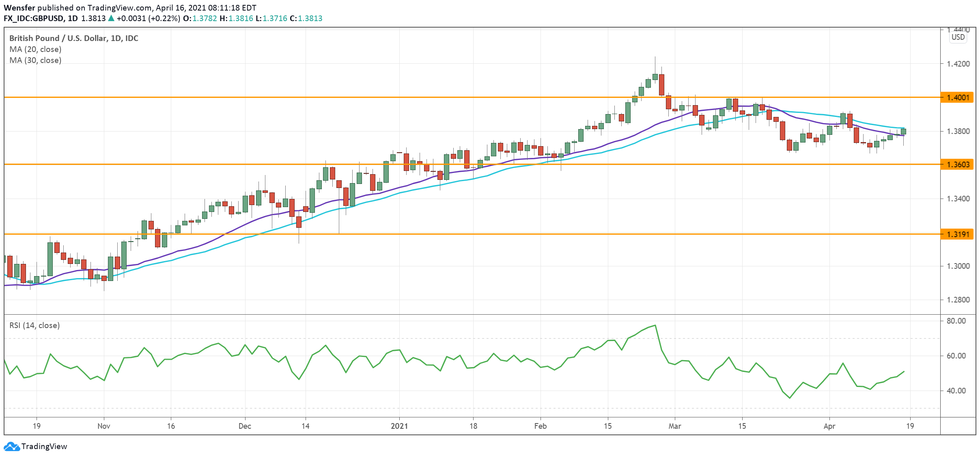Click the Wensfer author name in header
The height and width of the screenshot is (458, 980).
pos(19,8)
